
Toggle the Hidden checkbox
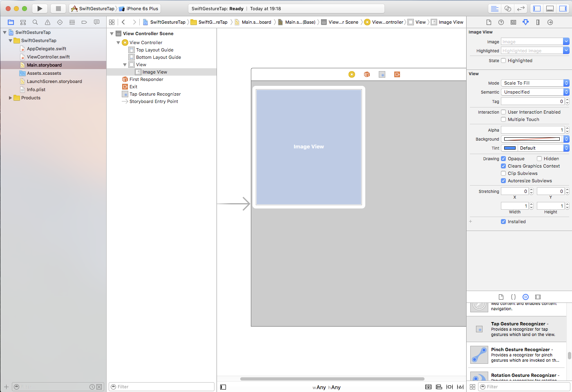tap(539, 159)
